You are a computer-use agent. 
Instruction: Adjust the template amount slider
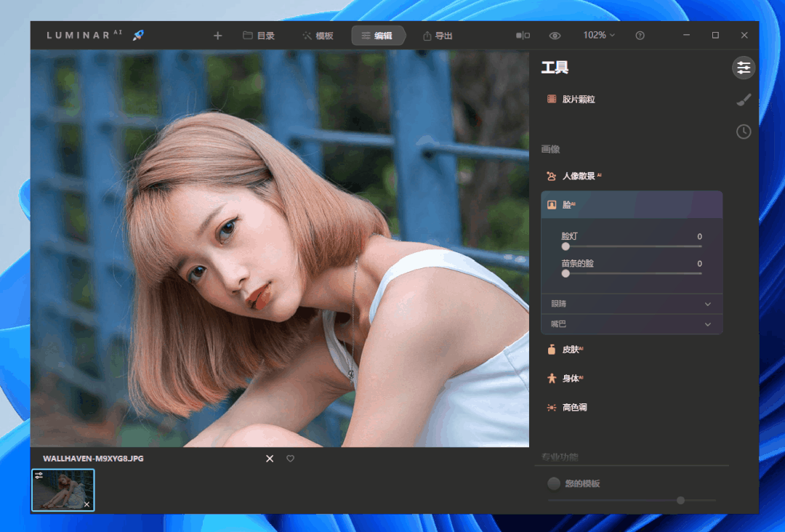(x=680, y=500)
